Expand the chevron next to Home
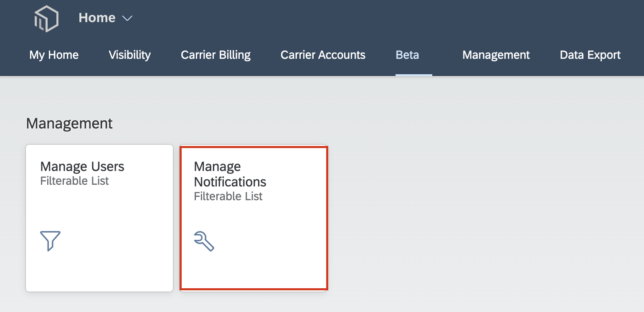Viewport: 644px width, 312px height. (x=127, y=18)
